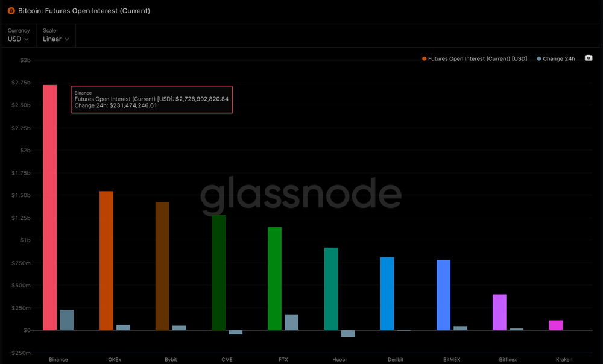
Task: Open the Scale Linear dropdown
Action: click(55, 36)
